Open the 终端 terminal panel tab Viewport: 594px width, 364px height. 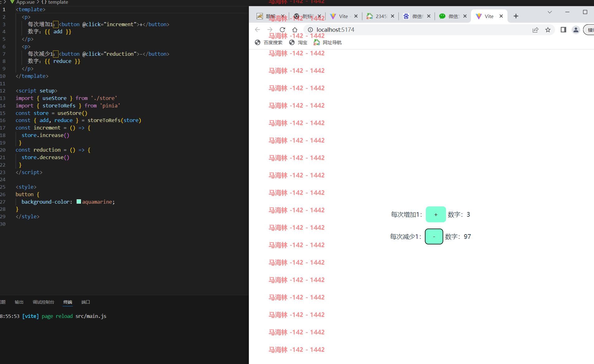point(68,302)
